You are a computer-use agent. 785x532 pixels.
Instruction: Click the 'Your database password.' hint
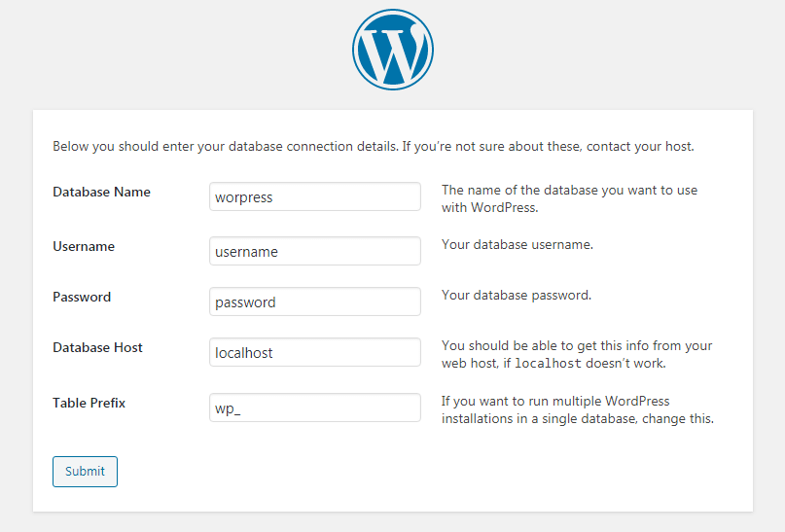[517, 295]
